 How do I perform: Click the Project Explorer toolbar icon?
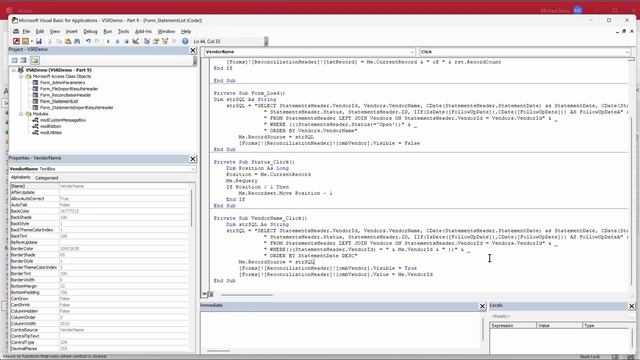click(x=147, y=41)
